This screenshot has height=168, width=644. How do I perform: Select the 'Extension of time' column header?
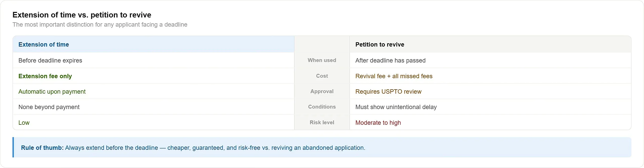[153, 45]
